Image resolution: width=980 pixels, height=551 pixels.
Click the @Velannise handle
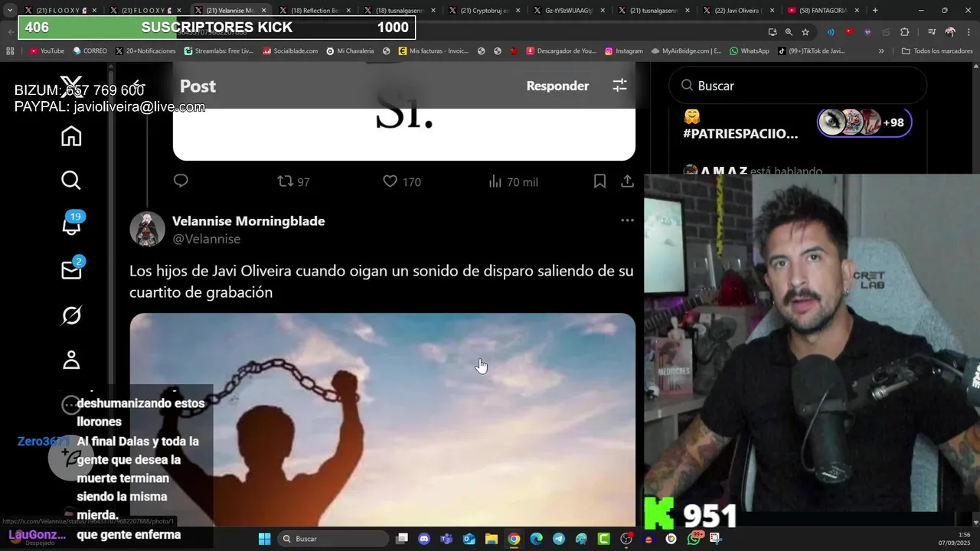pyautogui.click(x=206, y=239)
